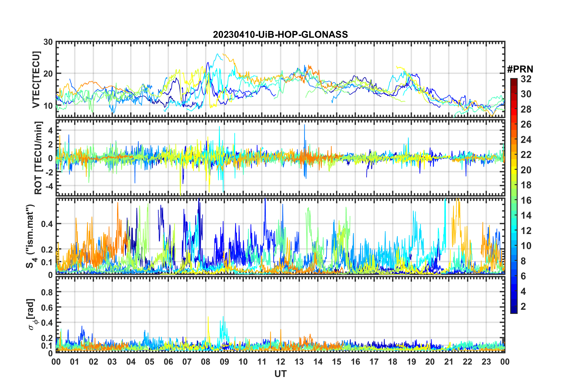
Task: Click the 0.8 tick on the sigma-phi axis
Action: [x=47, y=292]
